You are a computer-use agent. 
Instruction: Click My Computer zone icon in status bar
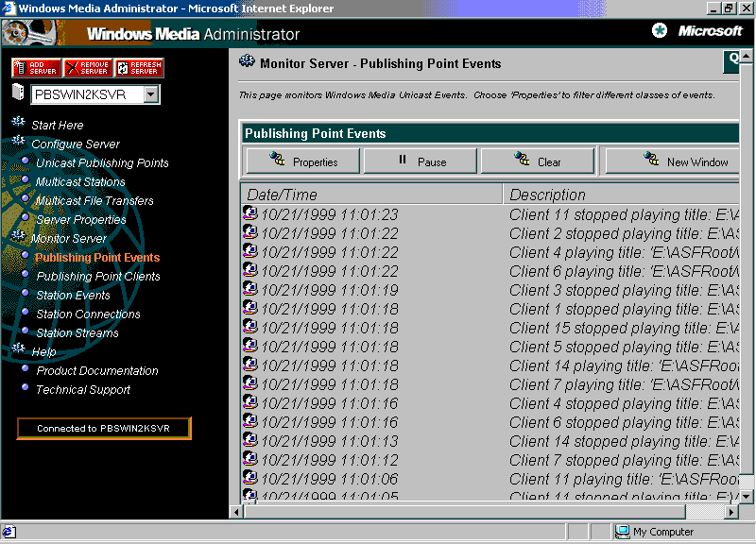(x=623, y=532)
